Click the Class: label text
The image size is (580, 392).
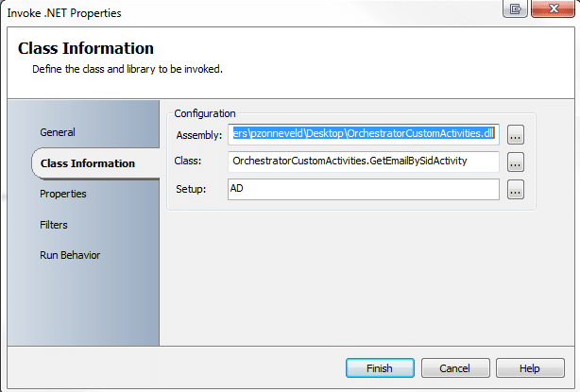tap(190, 162)
